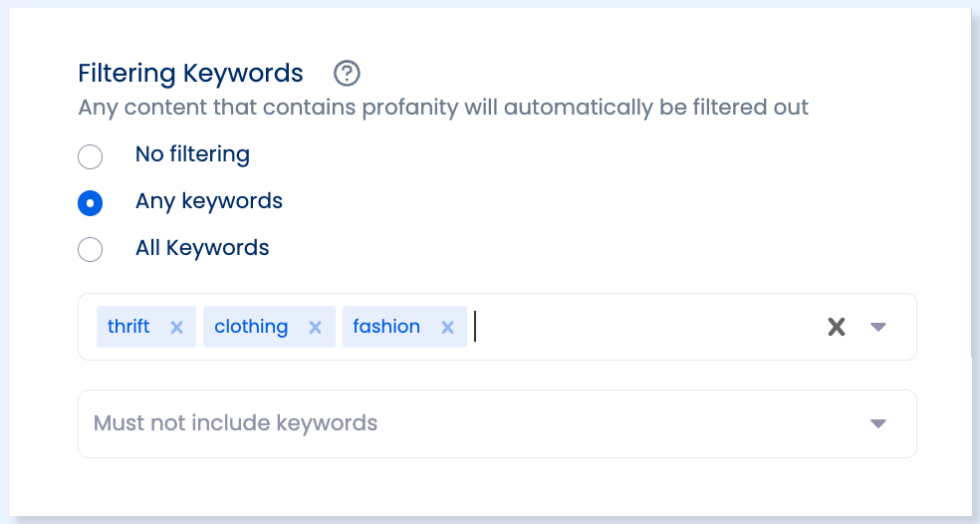This screenshot has height=524, width=980.
Task: Select the No filtering radio button
Action: tap(90, 156)
